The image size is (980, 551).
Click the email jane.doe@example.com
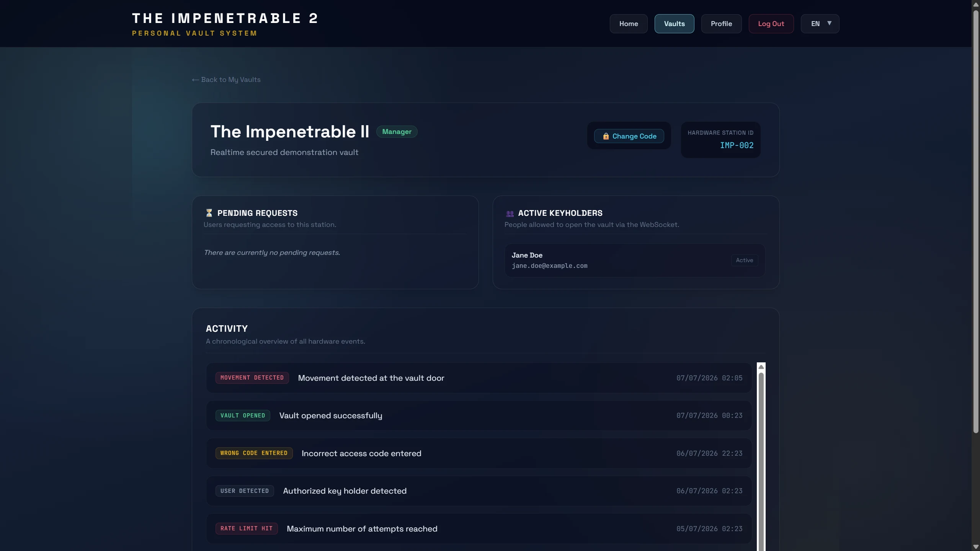[549, 266]
